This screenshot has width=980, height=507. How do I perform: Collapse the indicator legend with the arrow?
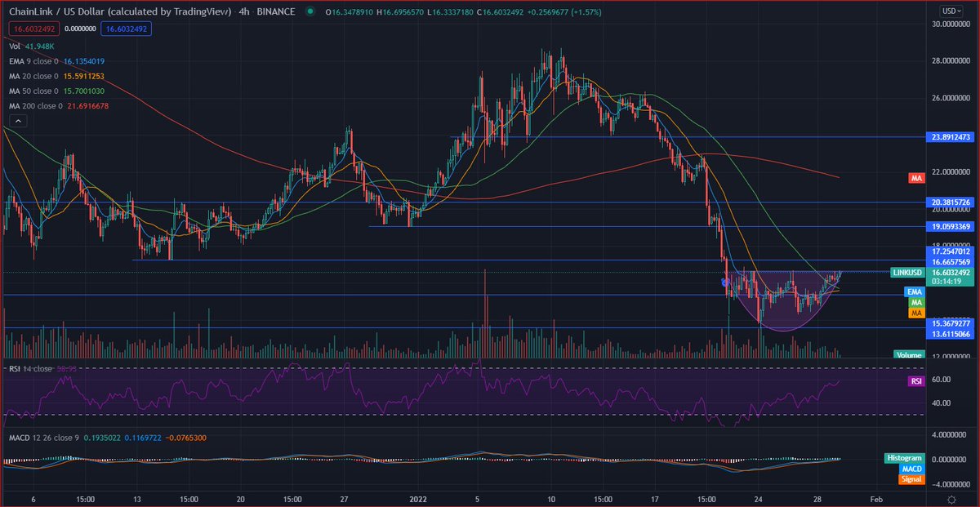pos(17,121)
